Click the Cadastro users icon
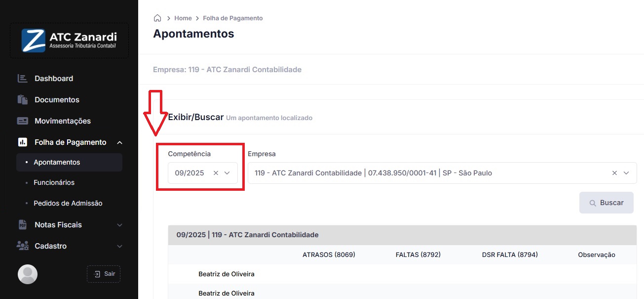 22,246
